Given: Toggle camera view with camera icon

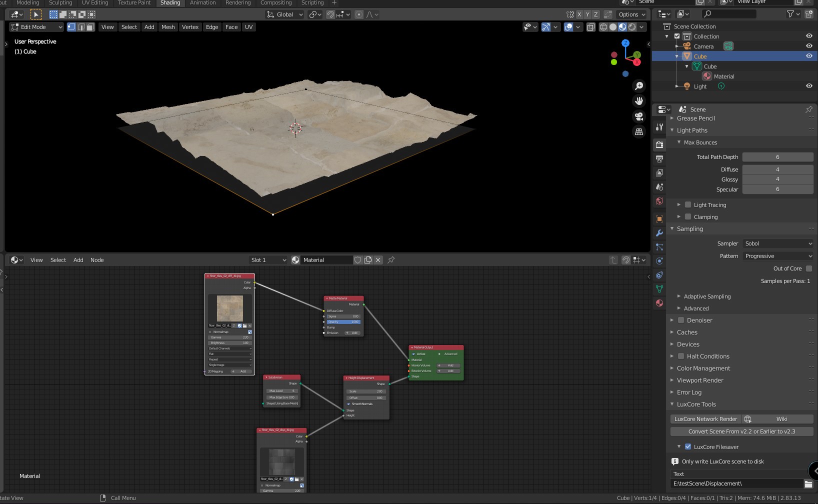Looking at the screenshot, I should (639, 116).
